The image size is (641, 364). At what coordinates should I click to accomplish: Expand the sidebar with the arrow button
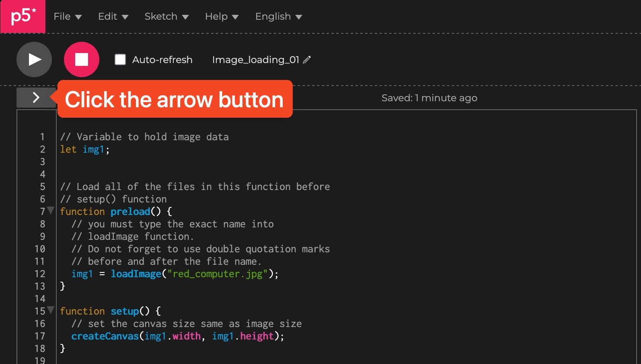click(x=36, y=98)
